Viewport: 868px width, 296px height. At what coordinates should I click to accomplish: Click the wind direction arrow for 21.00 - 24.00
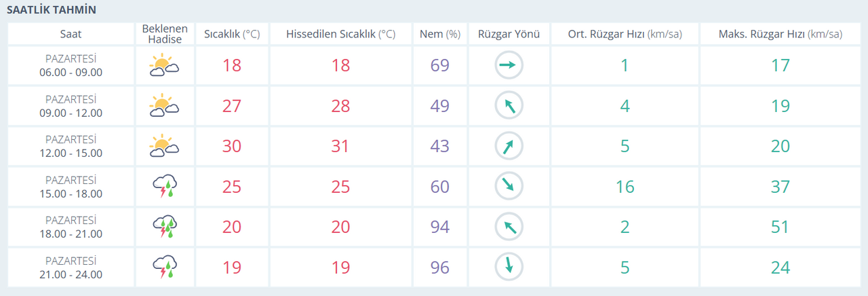pyautogui.click(x=508, y=267)
